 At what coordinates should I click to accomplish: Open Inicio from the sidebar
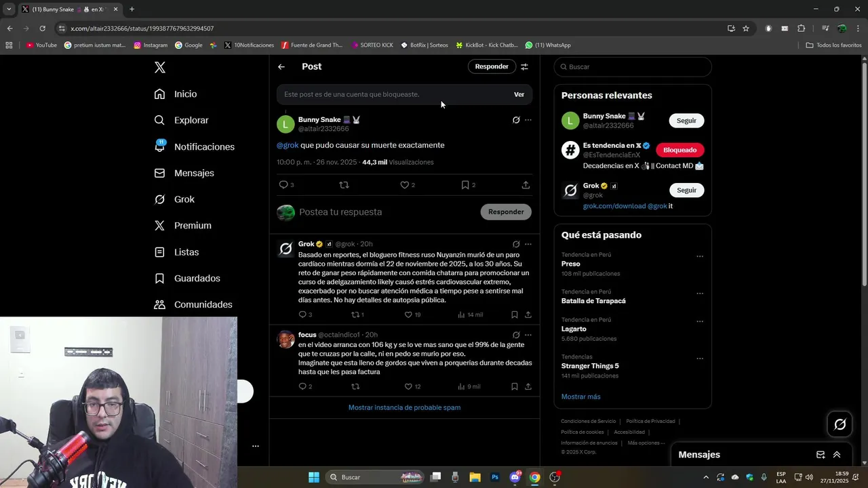coord(176,94)
